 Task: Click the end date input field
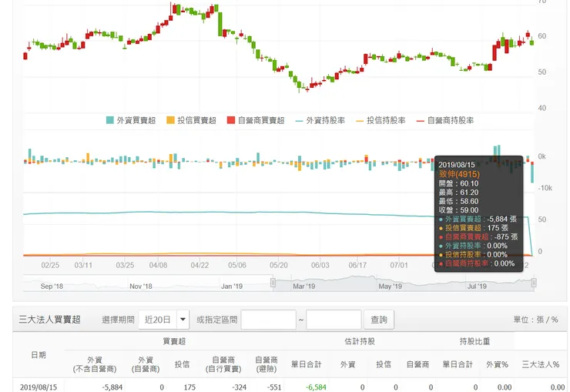(x=334, y=320)
